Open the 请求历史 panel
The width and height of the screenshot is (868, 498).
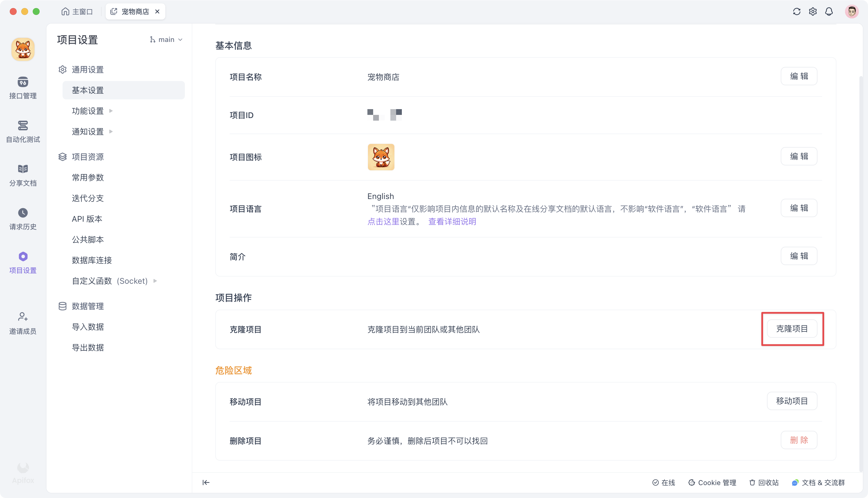(x=23, y=218)
